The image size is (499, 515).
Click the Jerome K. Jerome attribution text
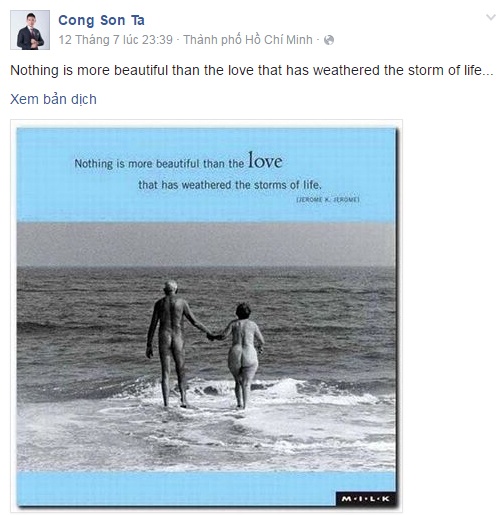click(x=328, y=199)
